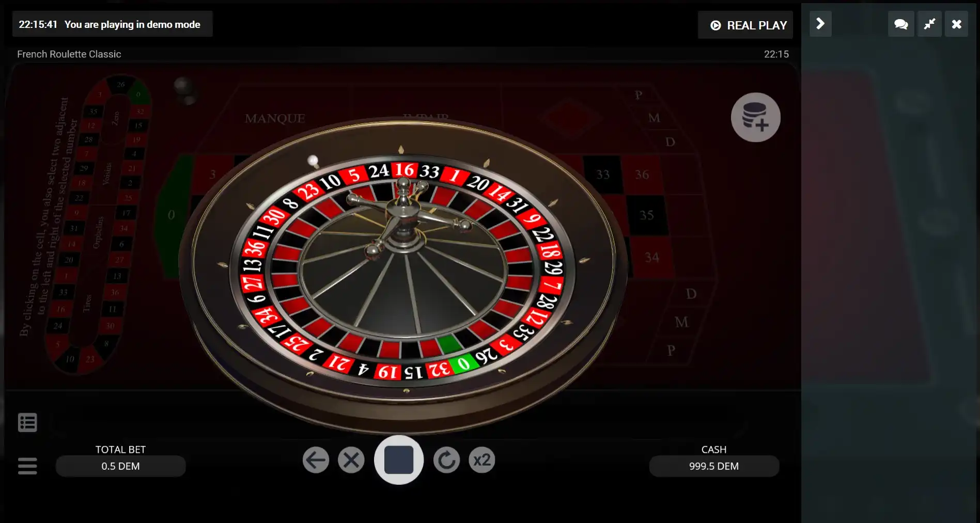
Task: Click the TOTAL BET amount field
Action: (120, 466)
